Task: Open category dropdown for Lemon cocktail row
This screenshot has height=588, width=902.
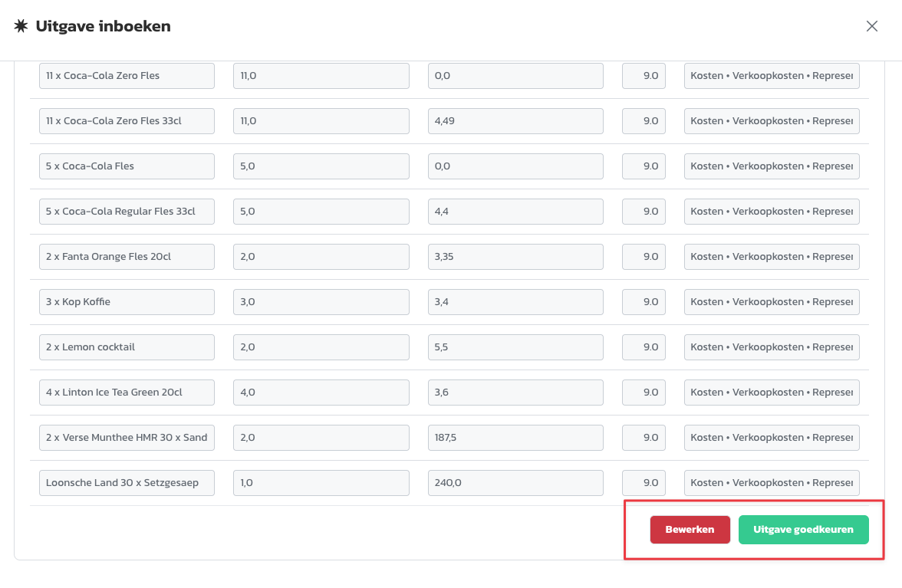Action: coord(771,347)
